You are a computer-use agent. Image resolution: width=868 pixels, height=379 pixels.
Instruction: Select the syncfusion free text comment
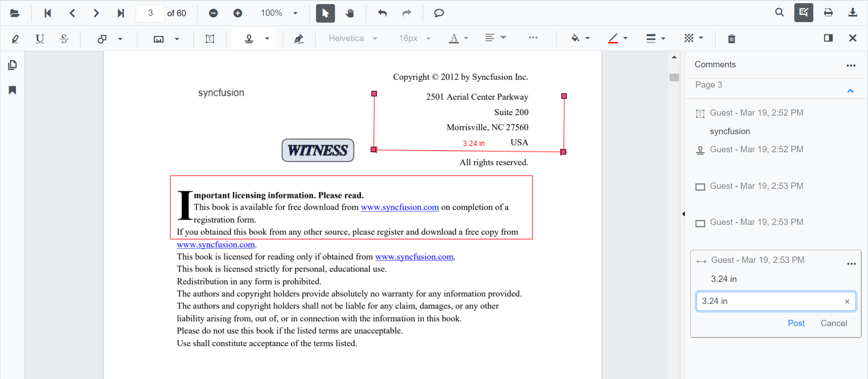click(773, 122)
